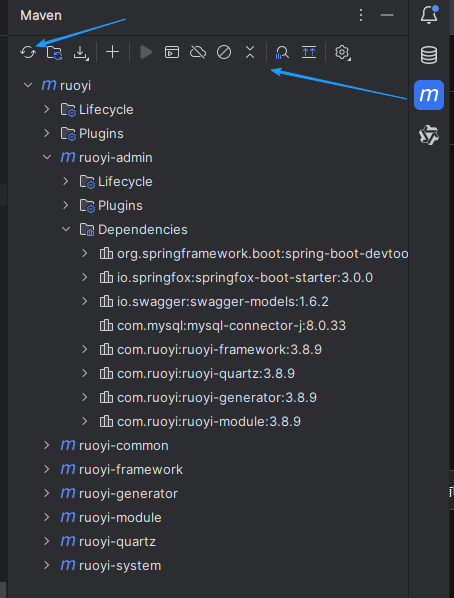Hide the Maven tool window

click(387, 15)
